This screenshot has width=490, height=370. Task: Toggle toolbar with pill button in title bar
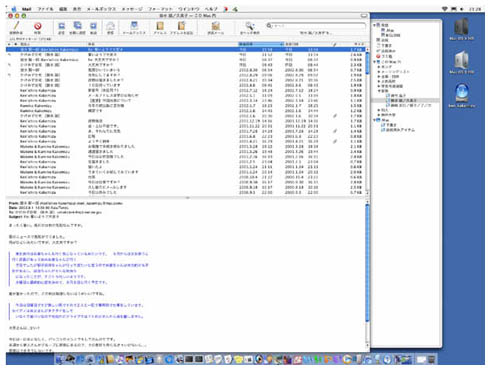click(364, 16)
